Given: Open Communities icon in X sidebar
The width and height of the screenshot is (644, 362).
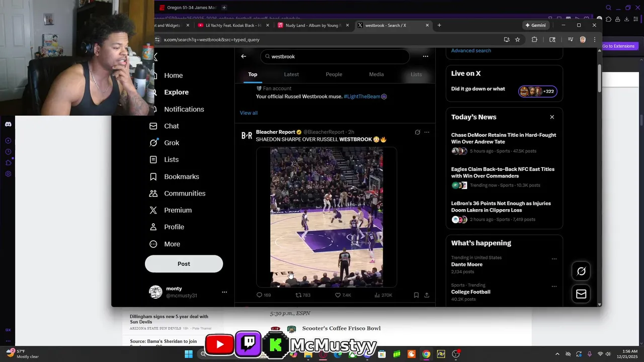Looking at the screenshot, I should coord(153,193).
